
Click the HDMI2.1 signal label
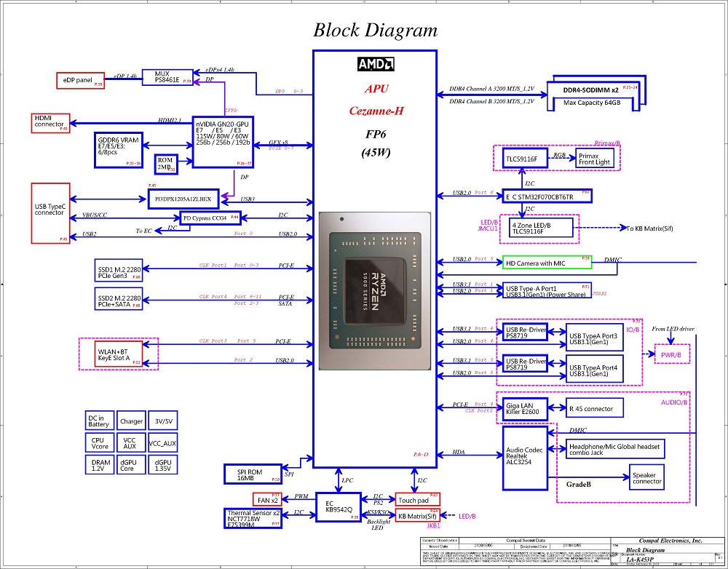pyautogui.click(x=170, y=120)
